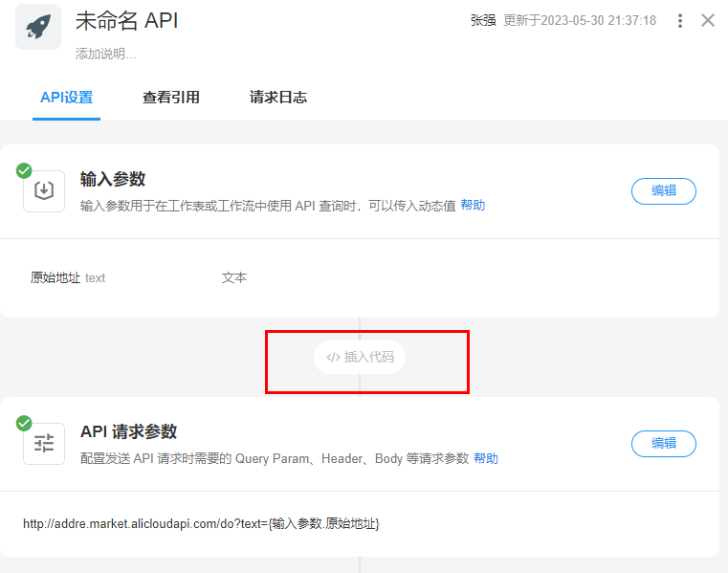Close the API panel with X
Viewport: 728px width, 573px height.
[708, 20]
